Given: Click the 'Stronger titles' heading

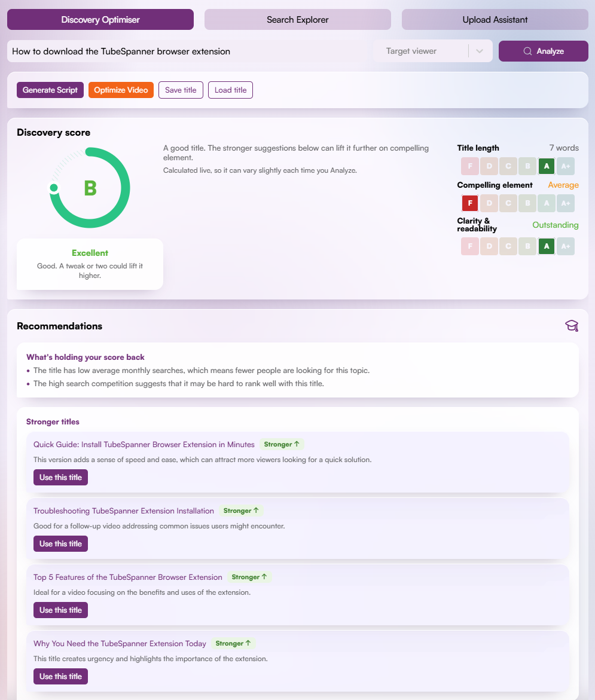Looking at the screenshot, I should (53, 422).
